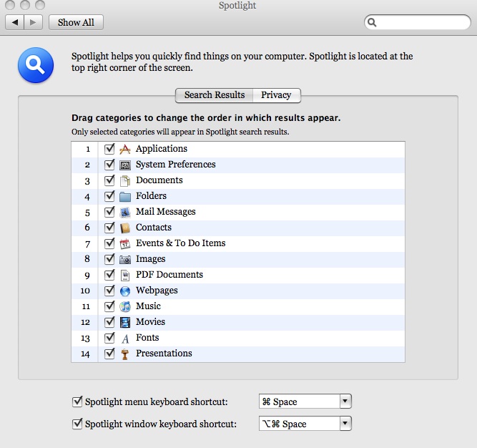Click the Music iTunes icon

pos(125,306)
